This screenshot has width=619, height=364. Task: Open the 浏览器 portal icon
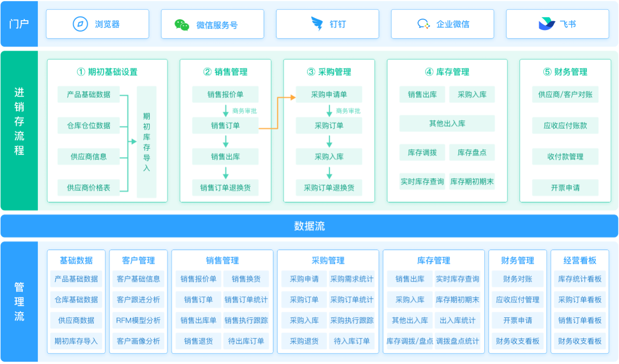pos(97,24)
